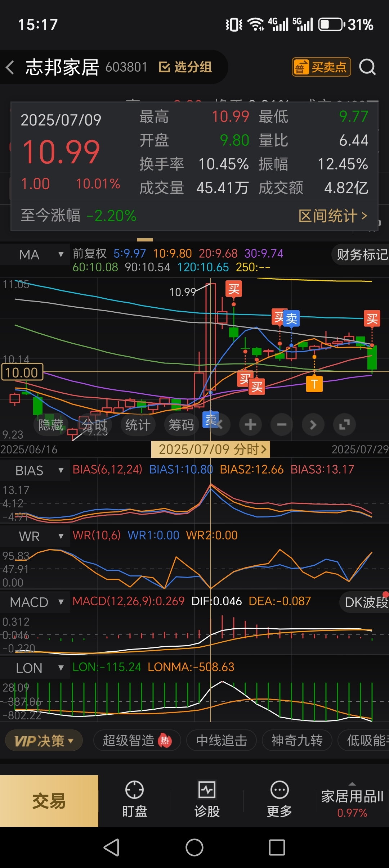
Task: Expand 家居用品II sector panel
Action: point(352,801)
